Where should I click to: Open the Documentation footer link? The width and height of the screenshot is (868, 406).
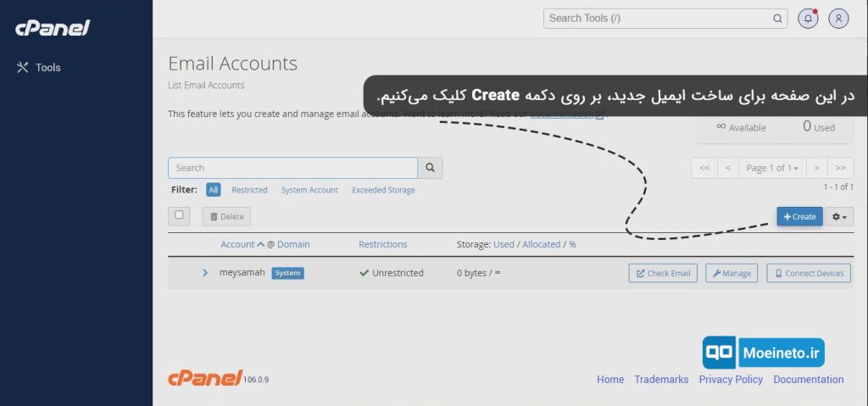808,380
